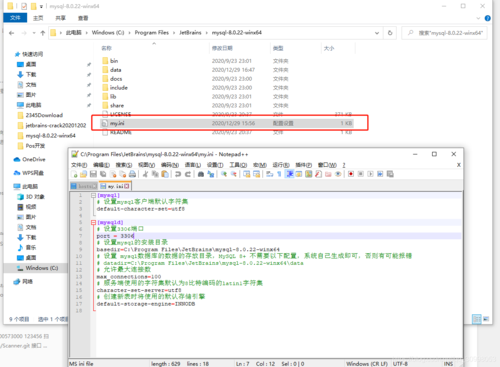Select OneDrive in the Explorer sidebar
The height and width of the screenshot is (367, 500).
coord(33,159)
